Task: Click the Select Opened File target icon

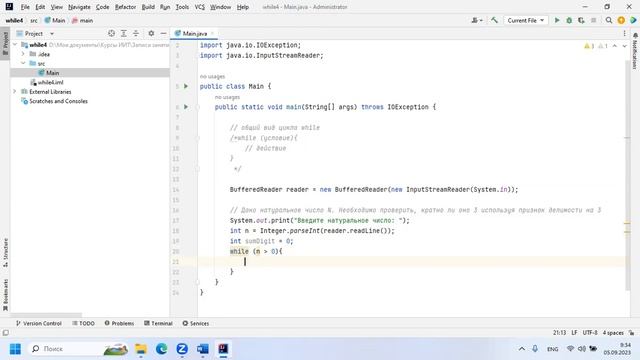Action: pos(111,33)
